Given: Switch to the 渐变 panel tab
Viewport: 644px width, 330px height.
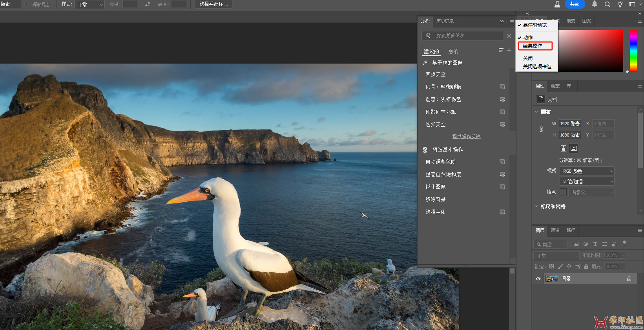Looking at the screenshot, I should pos(571,21).
